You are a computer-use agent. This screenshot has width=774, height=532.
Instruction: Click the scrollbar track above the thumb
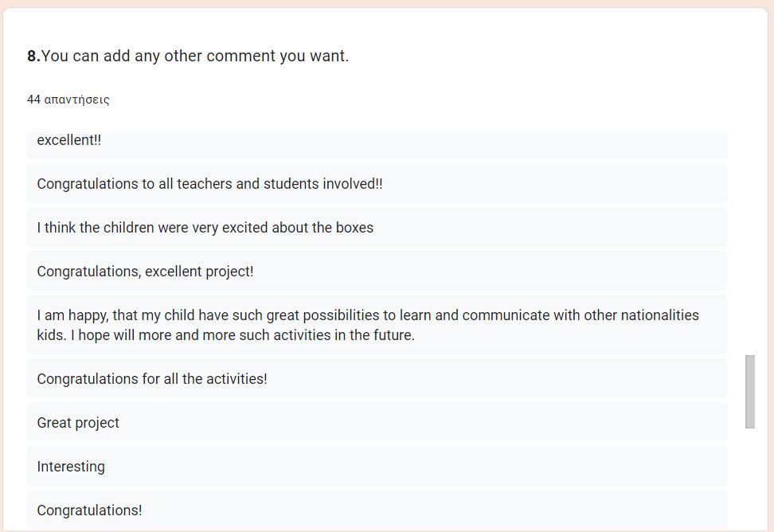[749, 239]
